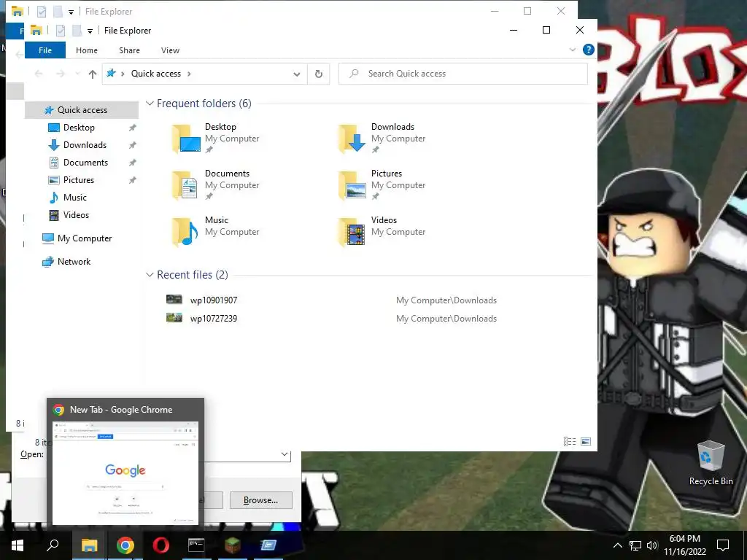
Task: Click thumbnail icon of wp10901907
Action: [174, 300]
